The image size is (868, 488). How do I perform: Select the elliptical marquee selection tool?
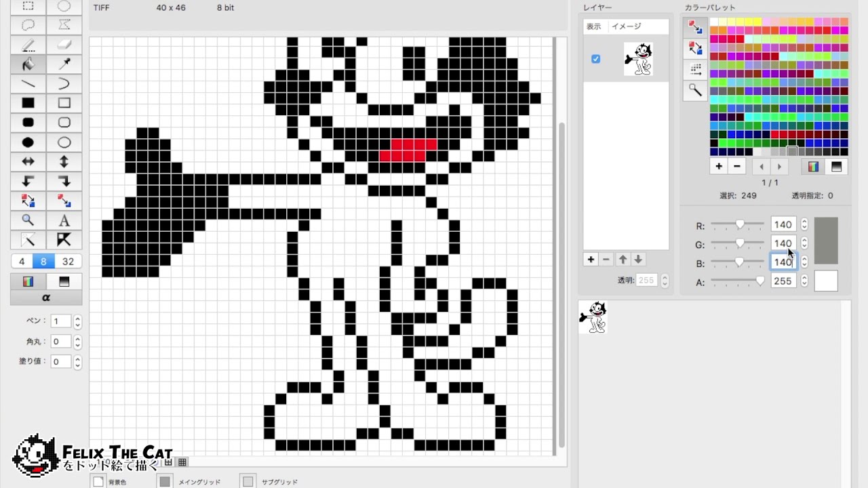click(x=64, y=7)
